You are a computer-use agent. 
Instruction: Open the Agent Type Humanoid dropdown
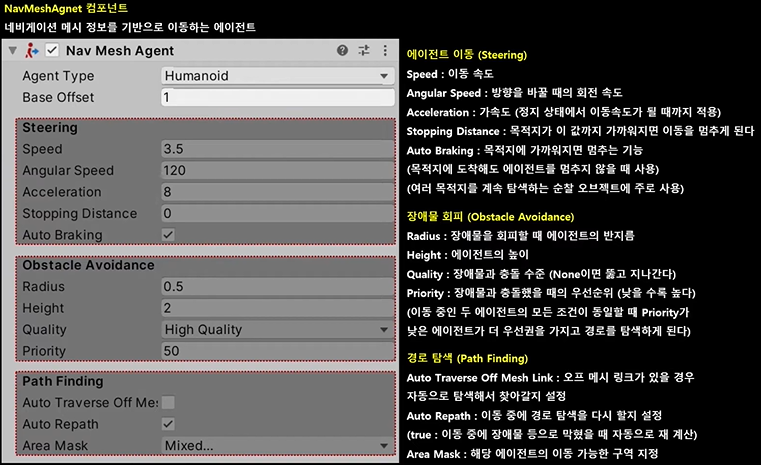click(277, 76)
